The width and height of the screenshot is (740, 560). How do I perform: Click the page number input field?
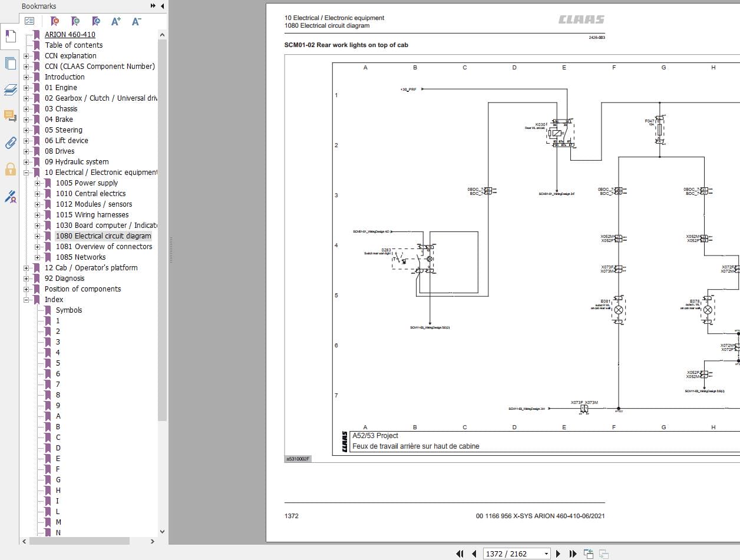513,554
